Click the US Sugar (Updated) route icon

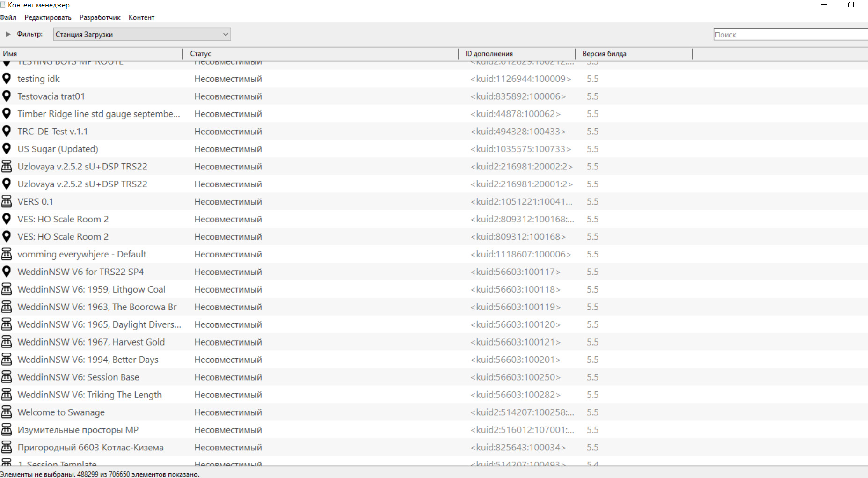(x=7, y=149)
